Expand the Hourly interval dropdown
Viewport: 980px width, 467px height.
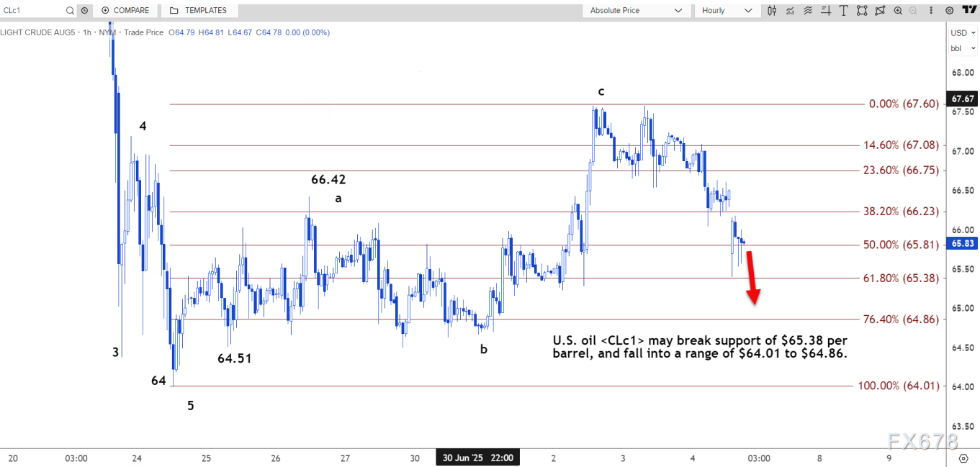726,10
